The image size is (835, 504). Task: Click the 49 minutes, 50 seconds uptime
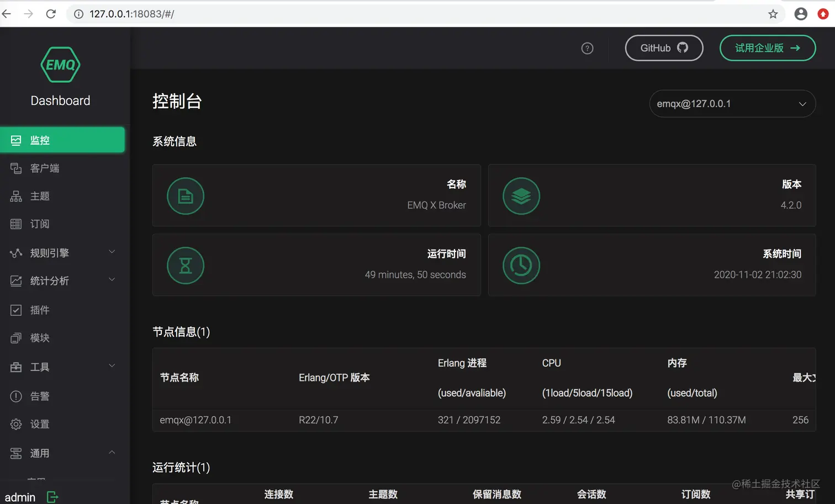415,275
